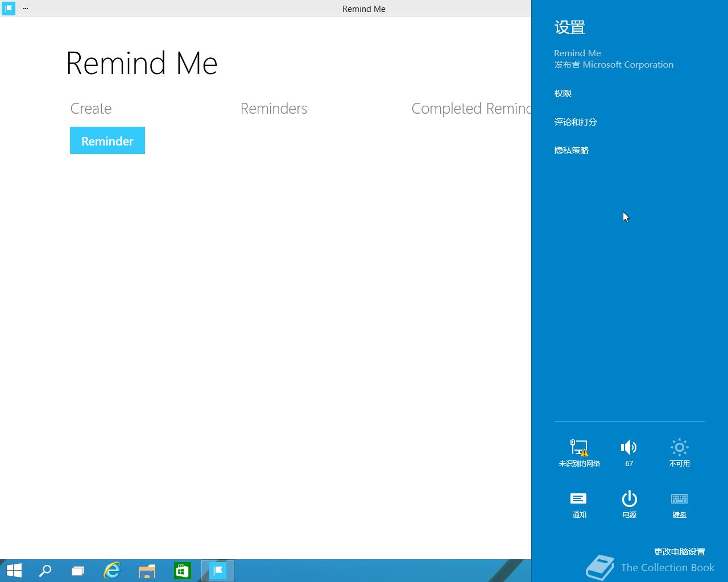Open Task View on the taskbar
This screenshot has width=728, height=582.
coord(78,571)
